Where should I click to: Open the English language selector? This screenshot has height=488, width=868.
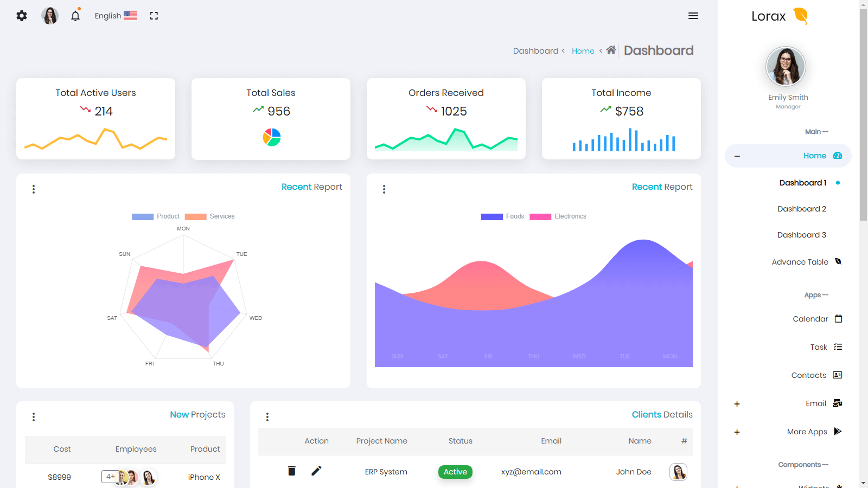[116, 16]
